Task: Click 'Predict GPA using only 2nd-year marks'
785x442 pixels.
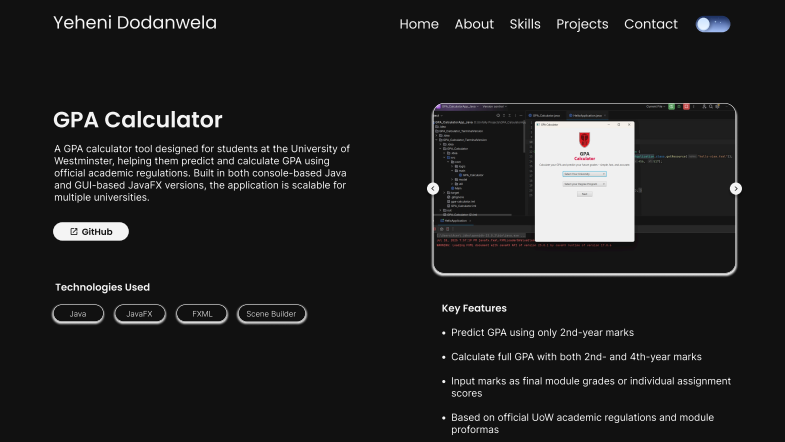Action: tap(542, 332)
